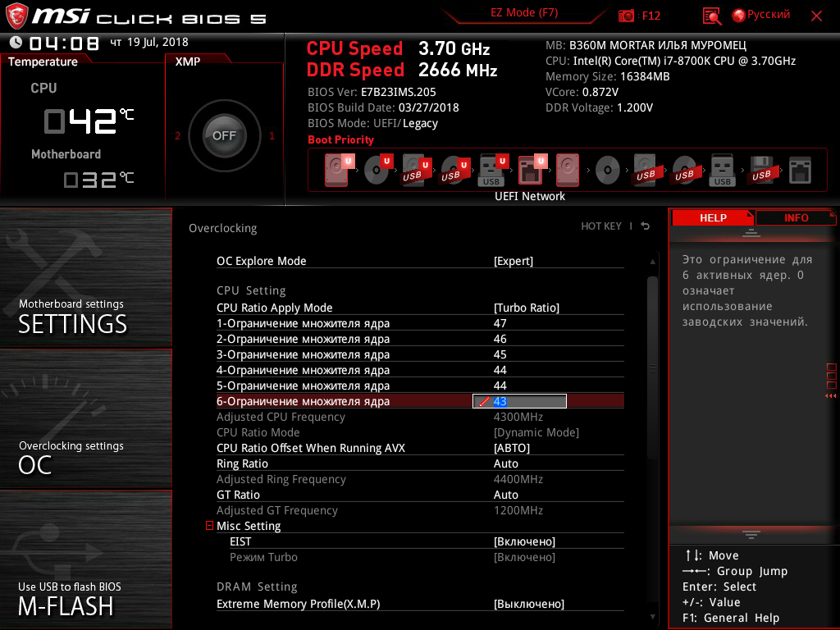Click the 6-core ratio limit field showing 43
Viewport: 840px width, 630px height.
point(519,401)
